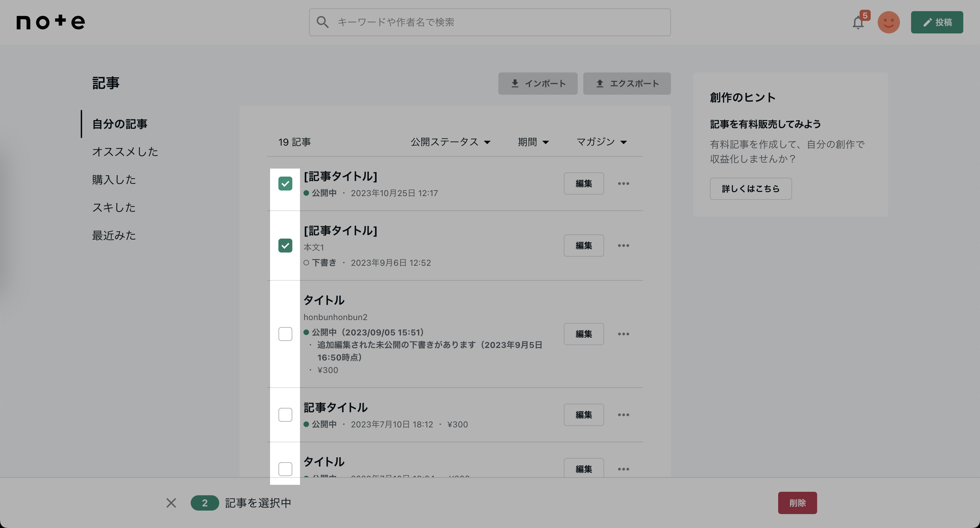Screen dimensions: 980x528
Task: Switch to オススメした in sidebar
Action: point(125,152)
